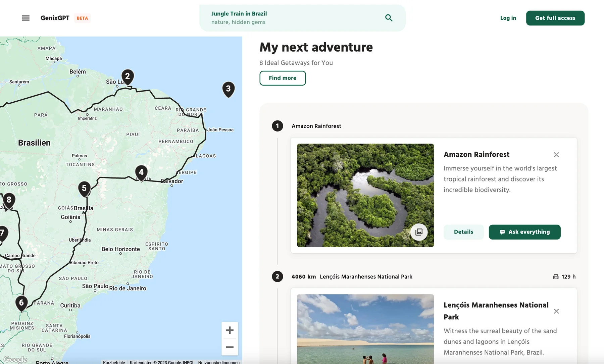Open Amazon Rainforest photo gallery icon
This screenshot has width=604, height=364.
click(419, 232)
